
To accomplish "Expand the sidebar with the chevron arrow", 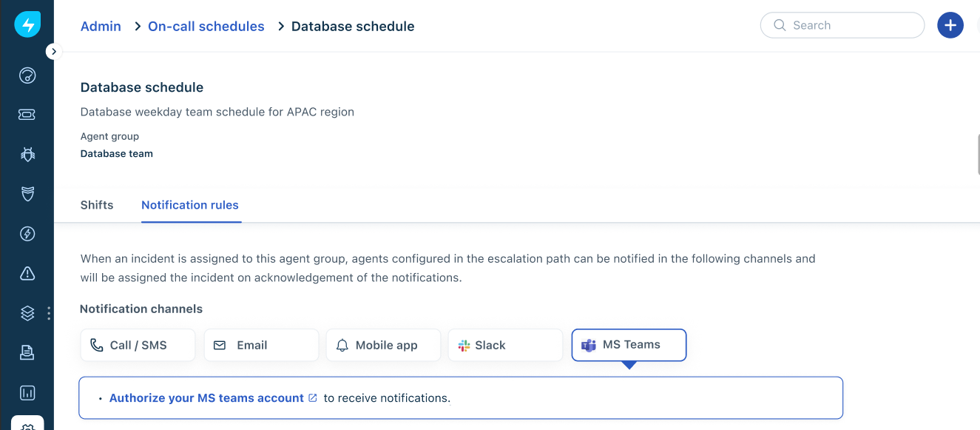I will (x=53, y=52).
